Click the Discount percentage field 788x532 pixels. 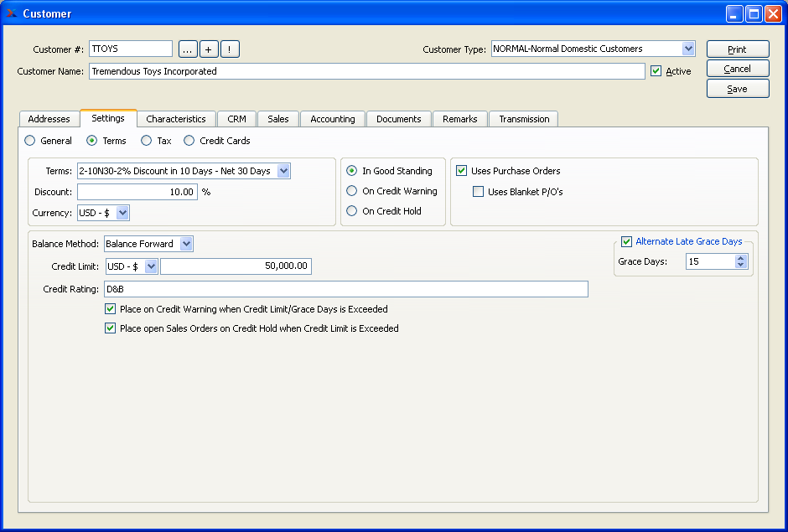(137, 192)
